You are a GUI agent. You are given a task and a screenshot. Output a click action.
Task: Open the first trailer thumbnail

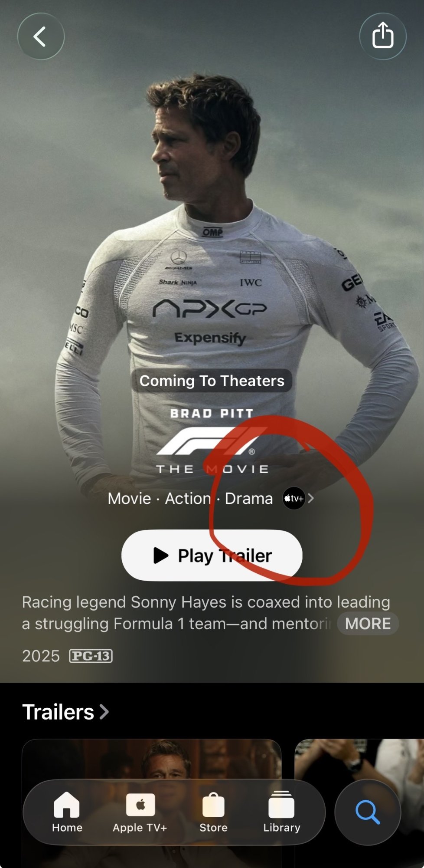(x=152, y=803)
